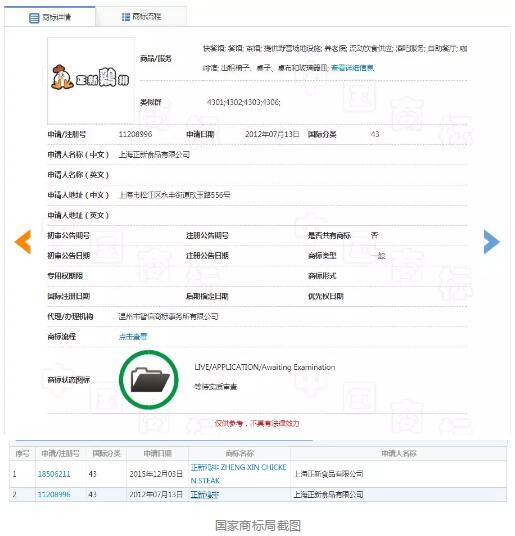Click 国际分类 column header in table
The height and width of the screenshot is (536, 515).
pos(107,454)
